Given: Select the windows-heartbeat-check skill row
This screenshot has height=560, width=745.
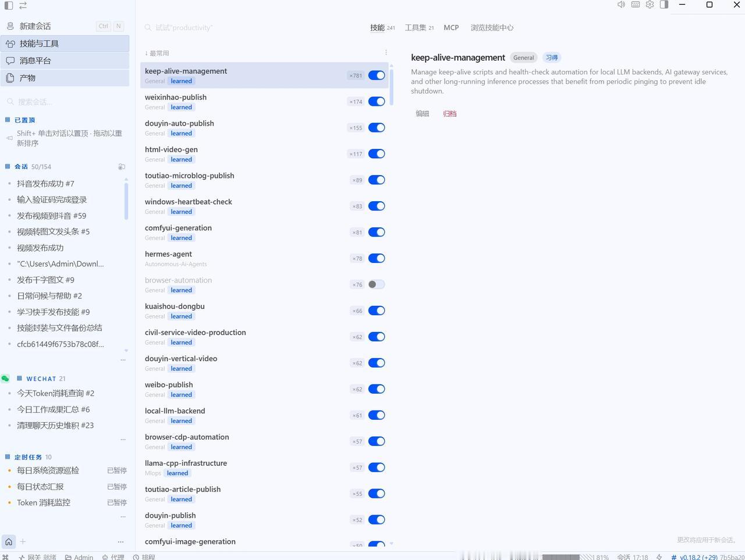Looking at the screenshot, I should 264,206.
